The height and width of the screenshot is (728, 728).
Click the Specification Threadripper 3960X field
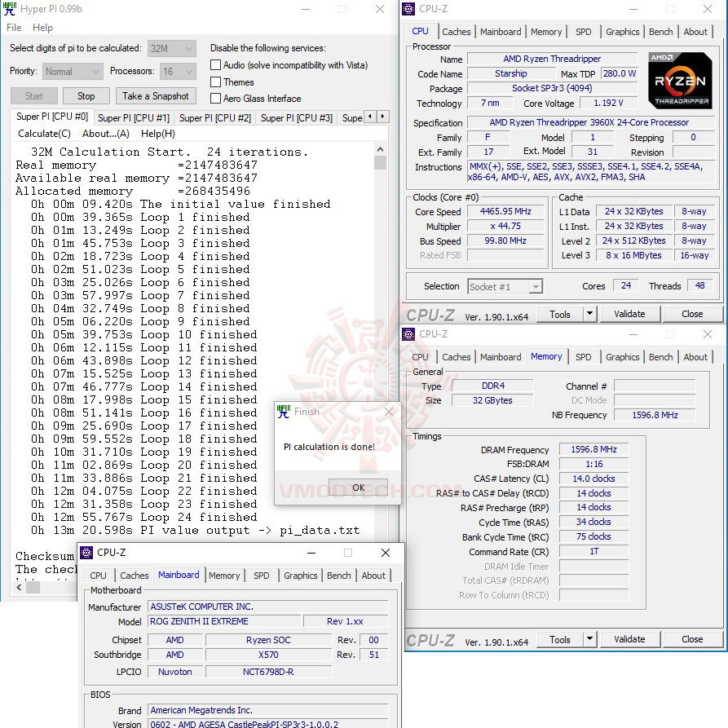point(589,122)
